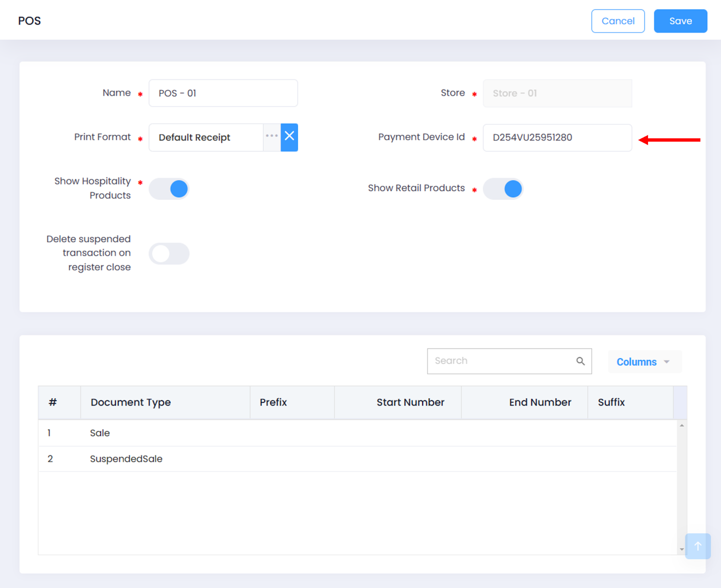Expand the Columns dropdown
Image resolution: width=721 pixels, height=588 pixels.
coord(644,362)
